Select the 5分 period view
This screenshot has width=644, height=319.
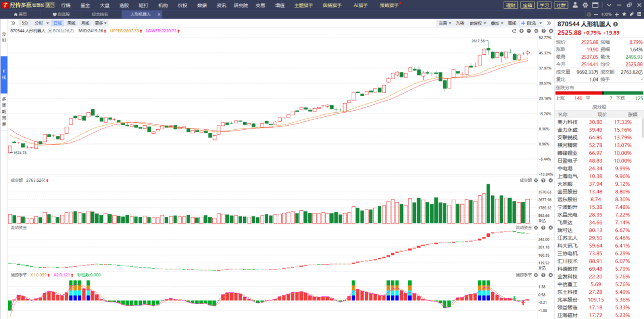click(x=25, y=23)
